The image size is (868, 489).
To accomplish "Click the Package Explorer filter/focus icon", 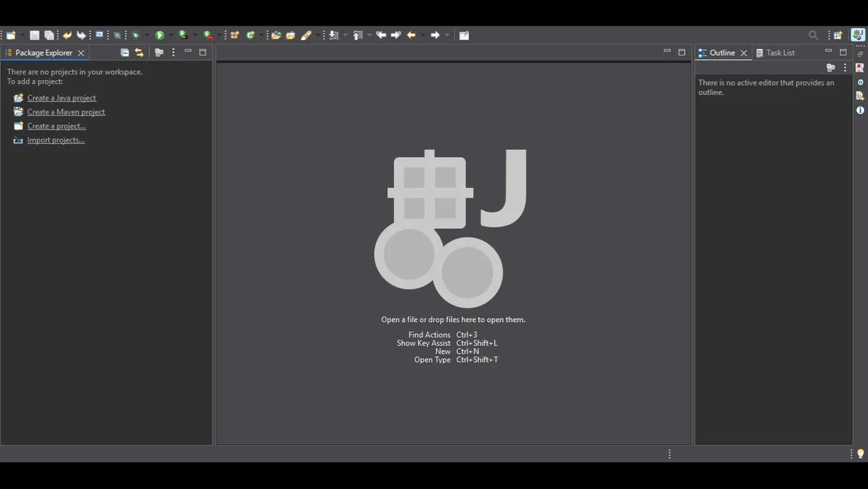I will coord(159,52).
